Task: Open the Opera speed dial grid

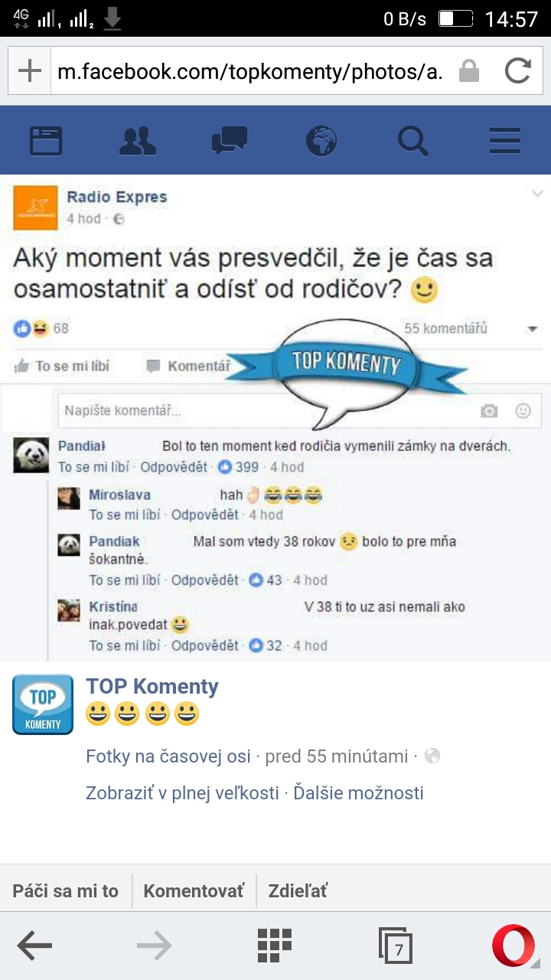Action: pos(275,946)
